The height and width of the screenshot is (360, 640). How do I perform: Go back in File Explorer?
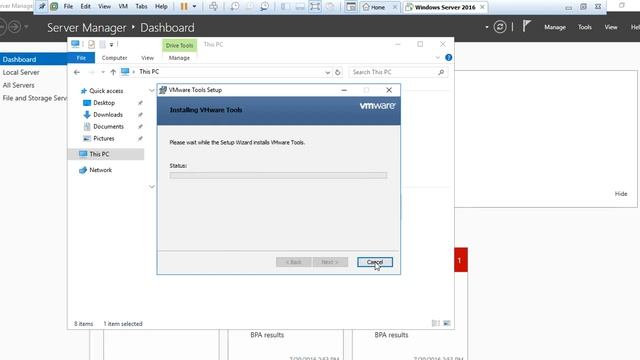[77, 72]
